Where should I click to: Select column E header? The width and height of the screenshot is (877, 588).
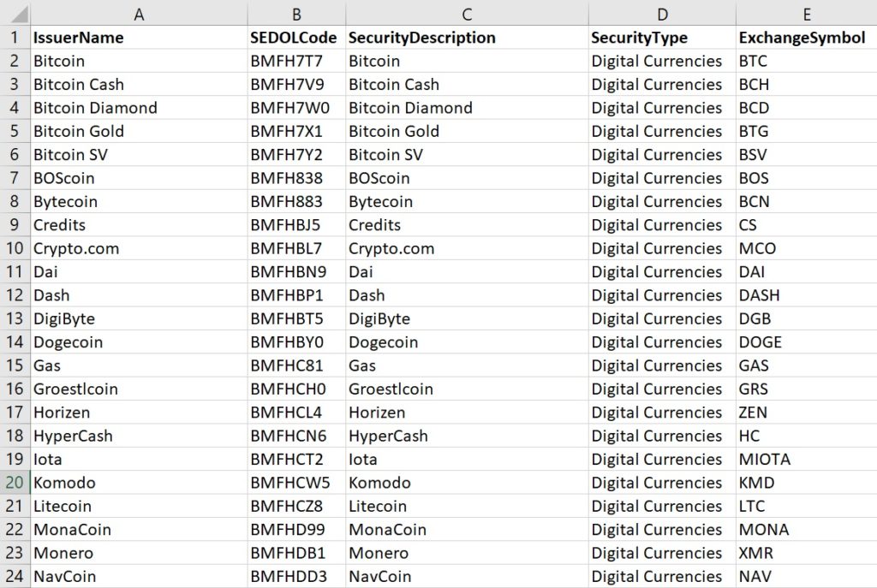click(x=807, y=14)
